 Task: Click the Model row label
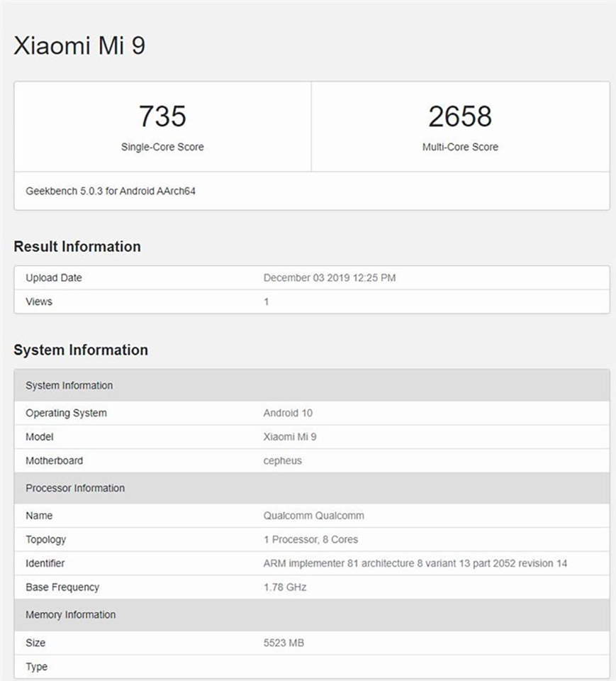[40, 437]
